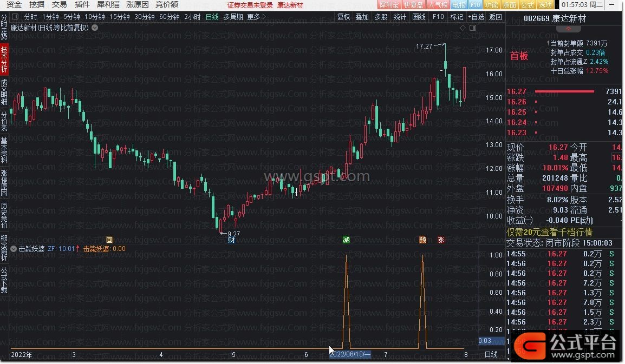Switch to 分时 chart period
This screenshot has width=625, height=364.
[31, 17]
